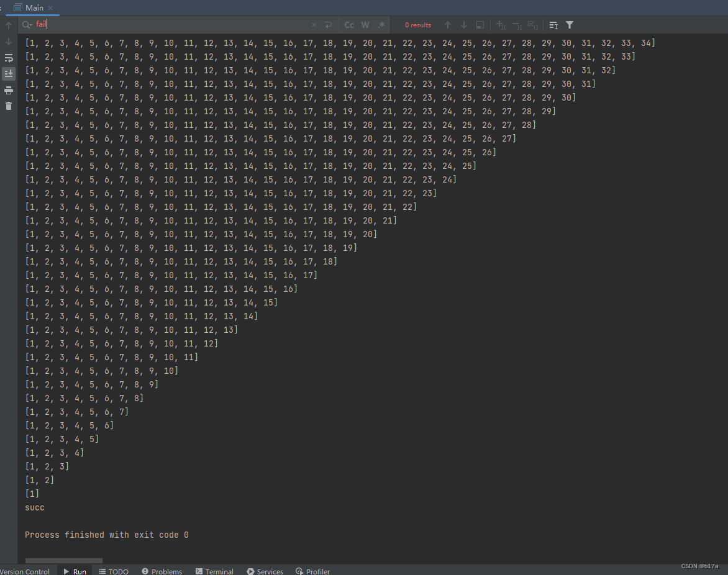
Task: Clear all console output with trash icon
Action: point(9,106)
